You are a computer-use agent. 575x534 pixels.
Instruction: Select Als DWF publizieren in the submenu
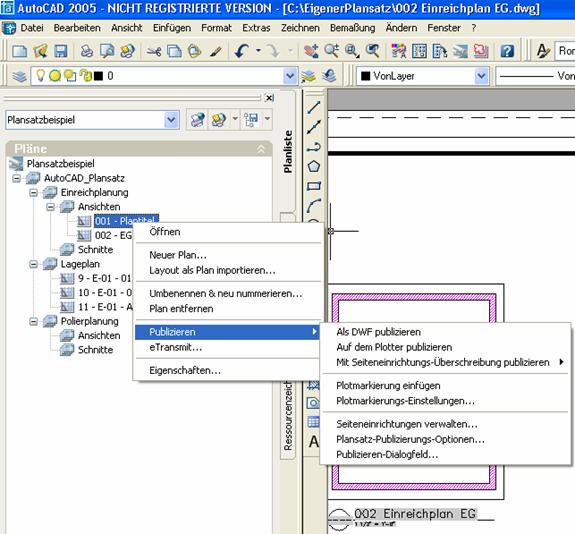pyautogui.click(x=378, y=332)
